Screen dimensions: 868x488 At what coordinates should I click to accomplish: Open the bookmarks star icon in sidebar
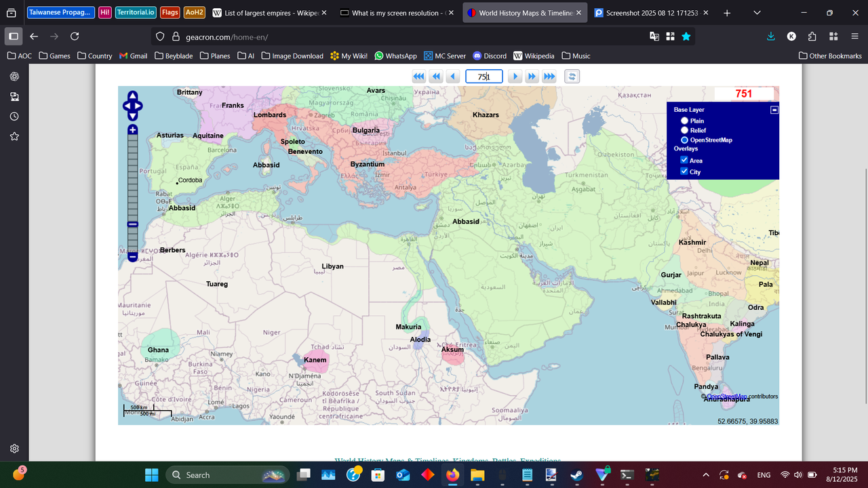point(14,136)
